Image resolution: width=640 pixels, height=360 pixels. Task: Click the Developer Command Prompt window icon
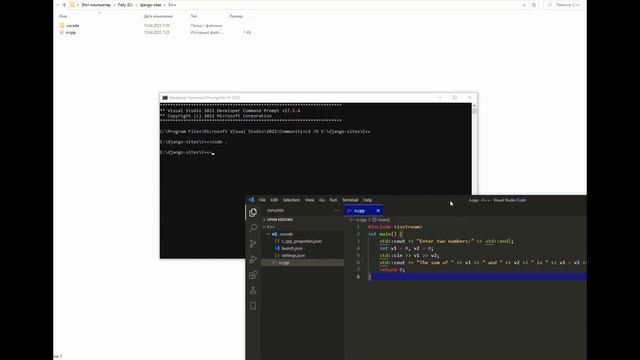pyautogui.click(x=165, y=98)
